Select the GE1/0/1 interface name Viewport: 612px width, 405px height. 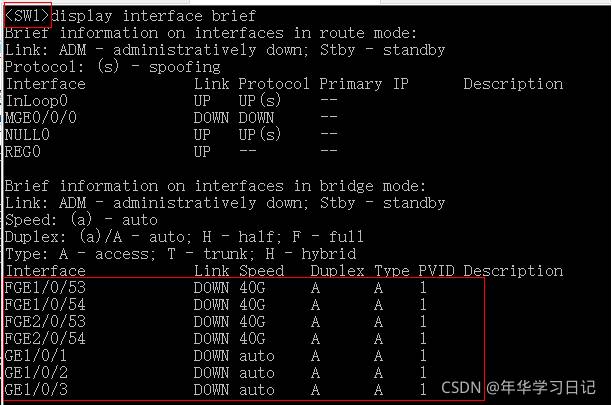(x=35, y=356)
